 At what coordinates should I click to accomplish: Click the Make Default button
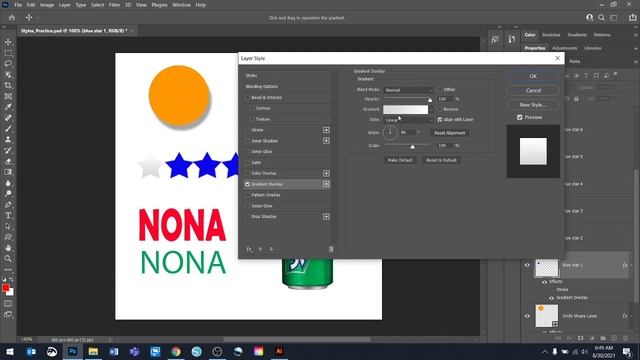(400, 160)
